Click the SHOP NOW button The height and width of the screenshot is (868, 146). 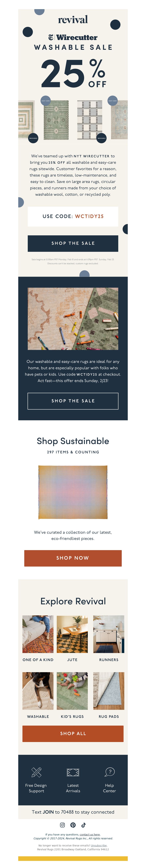73,558
